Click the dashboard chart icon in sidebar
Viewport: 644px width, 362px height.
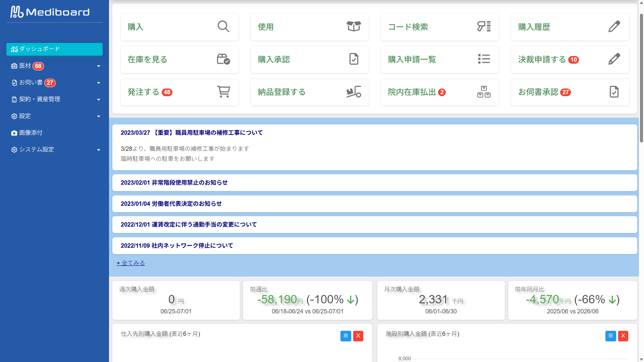14,49
